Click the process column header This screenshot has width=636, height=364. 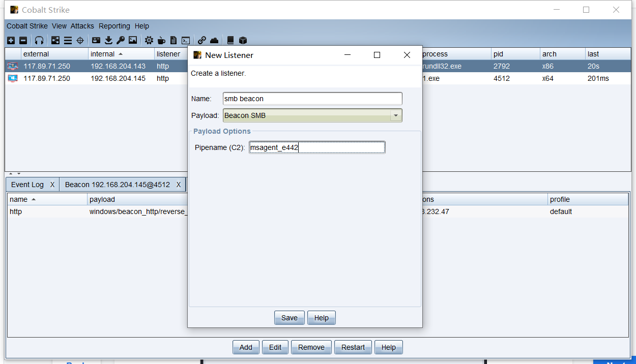[x=456, y=54]
